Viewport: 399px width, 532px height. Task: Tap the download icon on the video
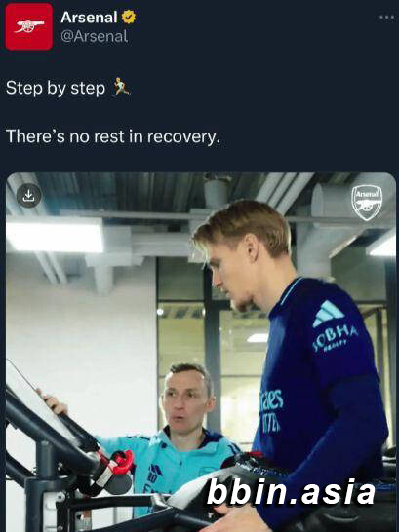tap(29, 196)
